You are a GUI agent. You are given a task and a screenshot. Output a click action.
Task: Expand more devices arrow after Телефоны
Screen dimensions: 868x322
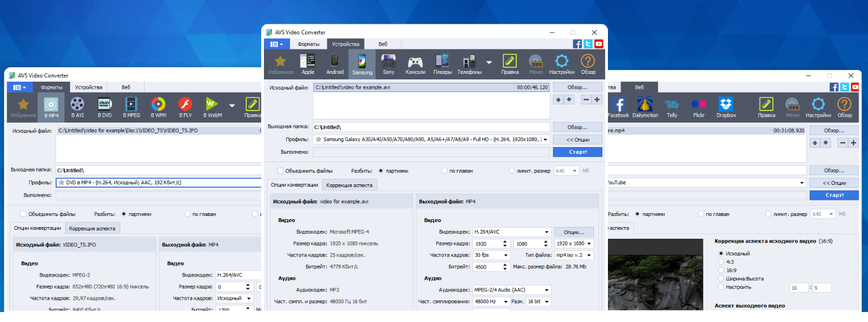click(489, 62)
